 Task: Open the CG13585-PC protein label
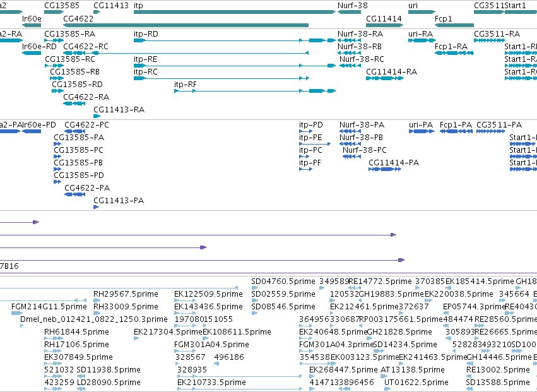pos(78,150)
